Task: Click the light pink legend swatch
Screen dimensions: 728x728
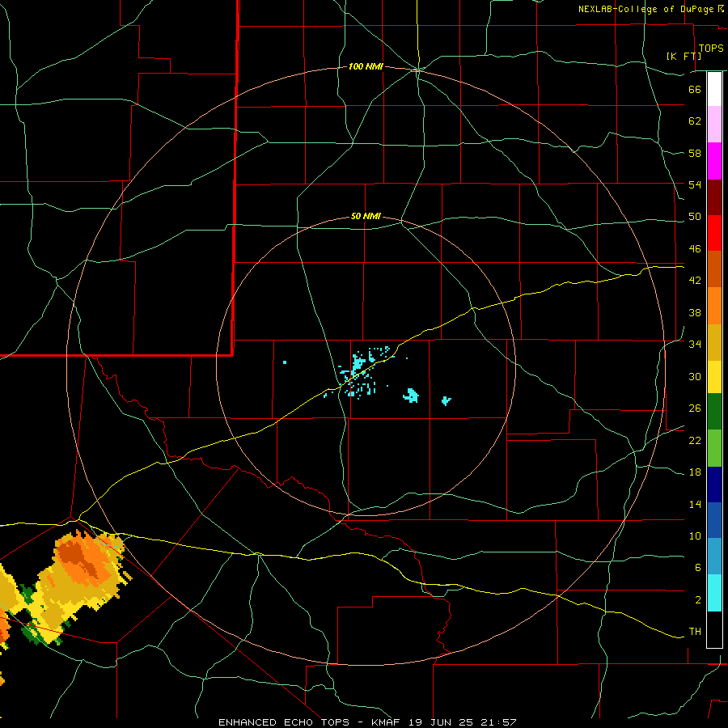Action: (714, 125)
